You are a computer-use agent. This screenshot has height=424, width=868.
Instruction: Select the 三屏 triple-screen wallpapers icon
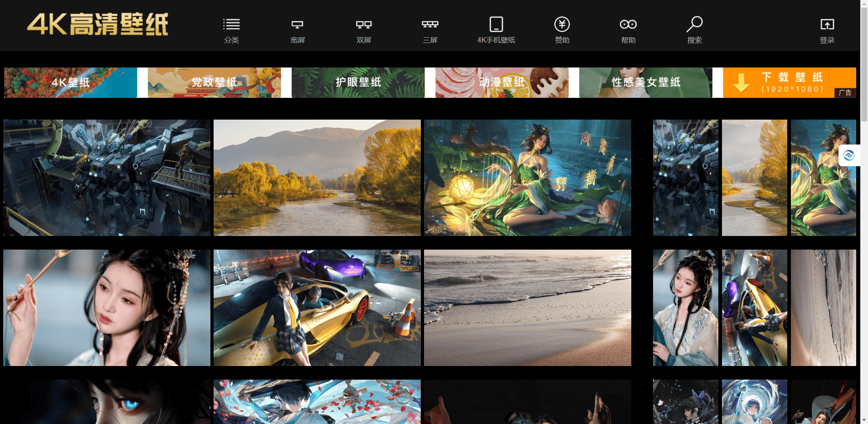tap(430, 25)
